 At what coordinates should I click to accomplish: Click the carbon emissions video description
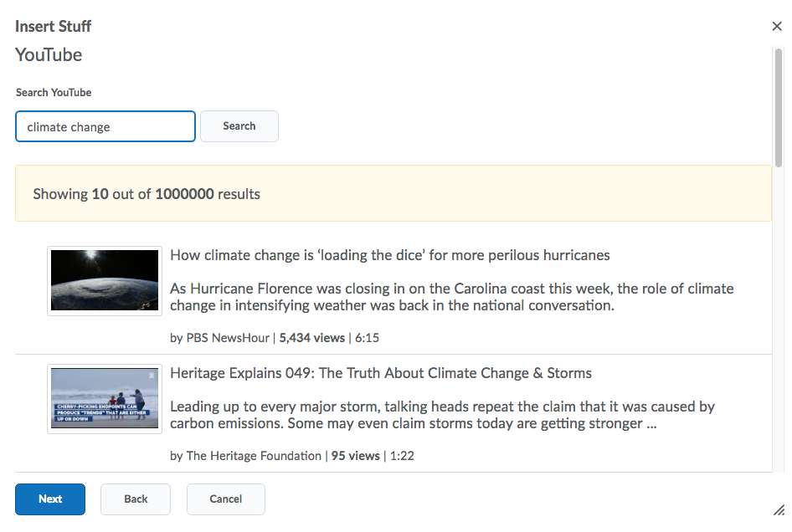point(442,415)
